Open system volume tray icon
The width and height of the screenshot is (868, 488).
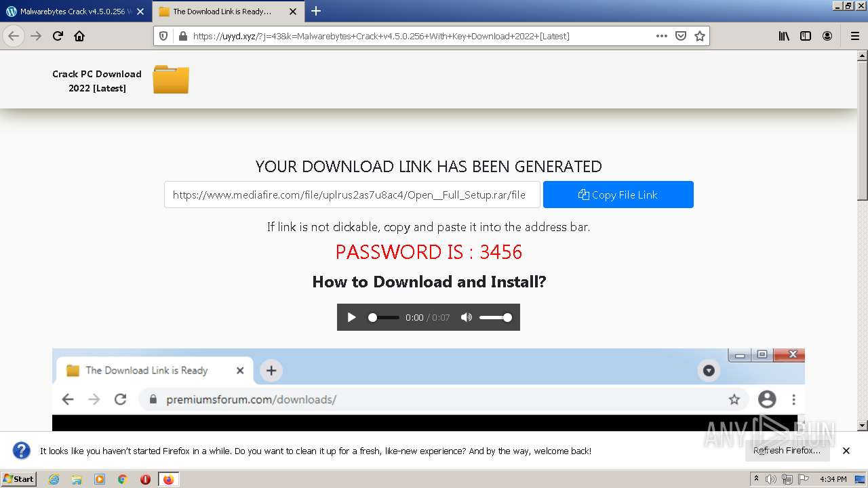pyautogui.click(x=771, y=479)
